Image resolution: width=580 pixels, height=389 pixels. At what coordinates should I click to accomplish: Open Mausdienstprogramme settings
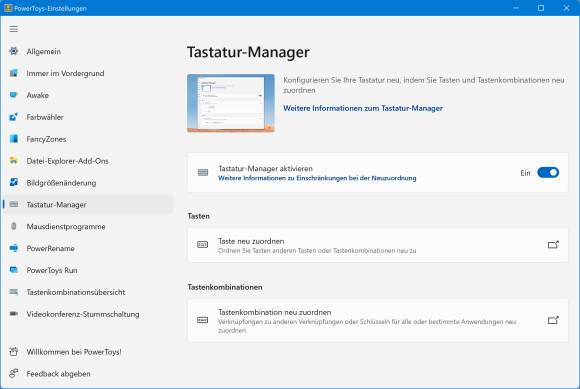pos(89,226)
